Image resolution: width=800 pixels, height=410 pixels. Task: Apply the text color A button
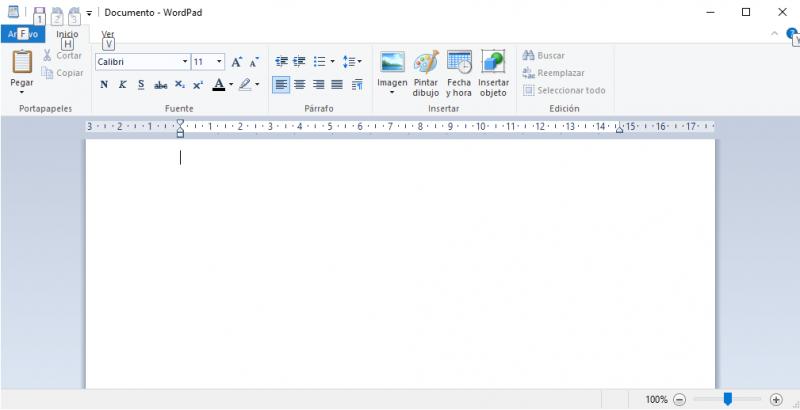tap(219, 85)
